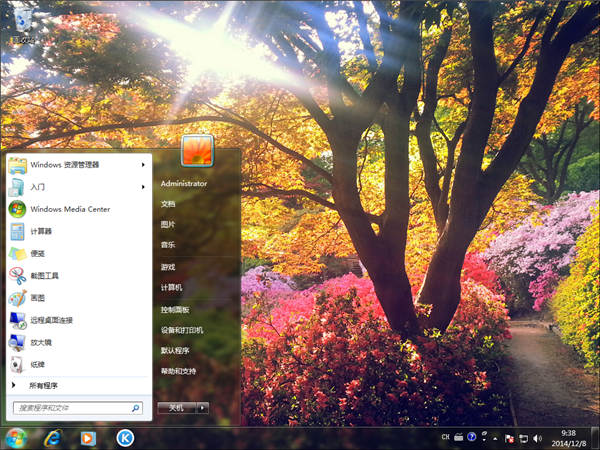This screenshot has width=600, height=450.
Task: Open the 画图 paint program
Action: click(78, 298)
